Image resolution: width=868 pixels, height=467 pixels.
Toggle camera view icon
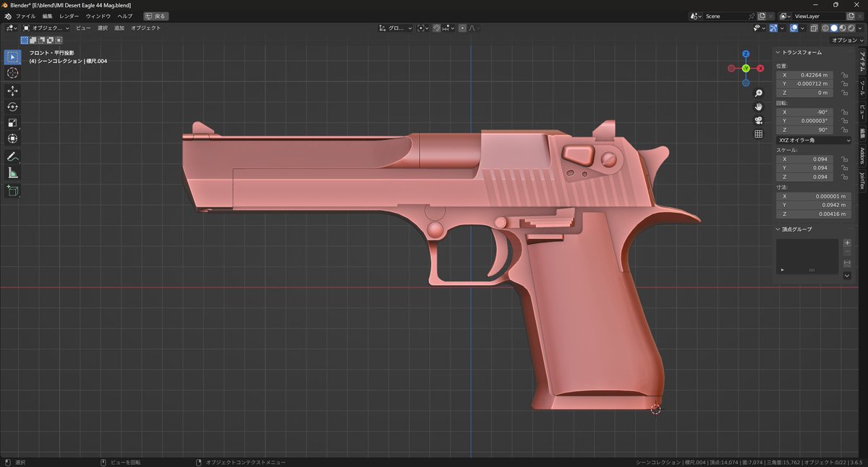(759, 120)
